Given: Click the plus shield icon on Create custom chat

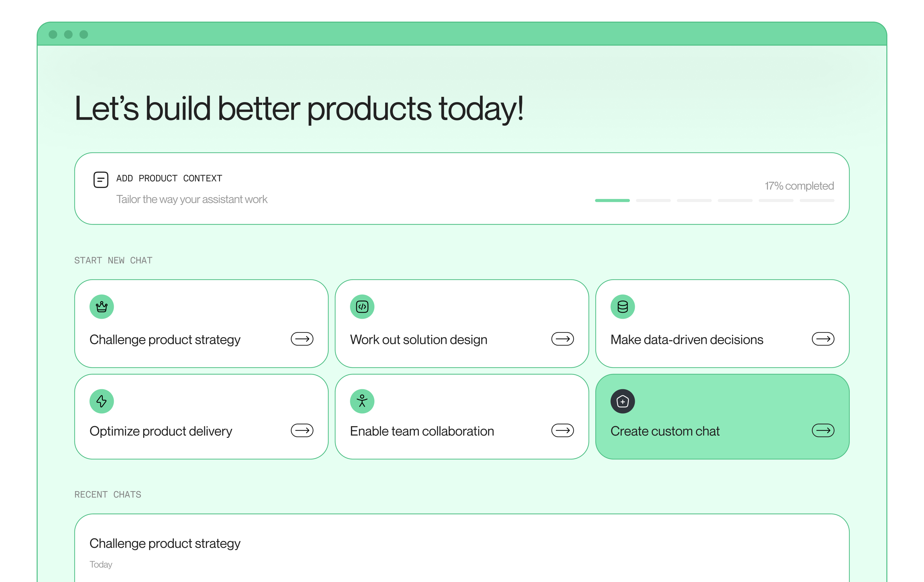Looking at the screenshot, I should click(x=623, y=401).
